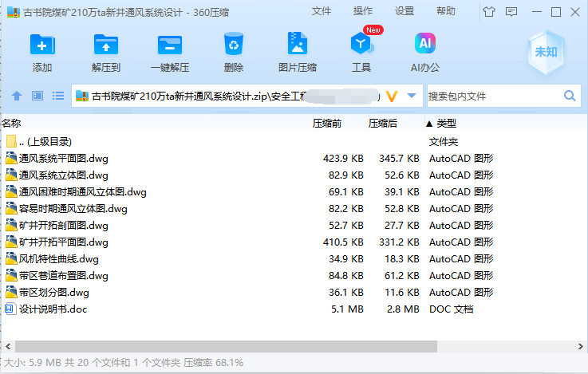Click the 423.9 KB size cell

click(343, 158)
